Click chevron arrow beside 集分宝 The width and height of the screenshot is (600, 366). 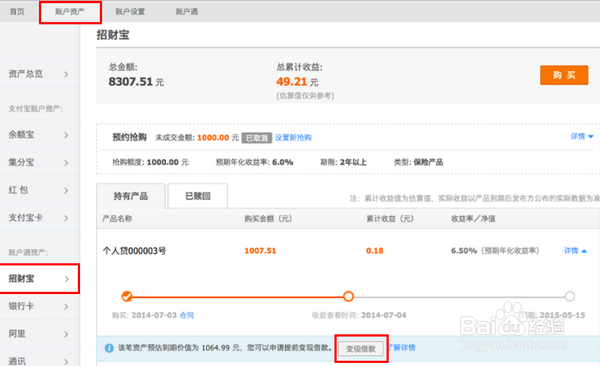pos(66,163)
